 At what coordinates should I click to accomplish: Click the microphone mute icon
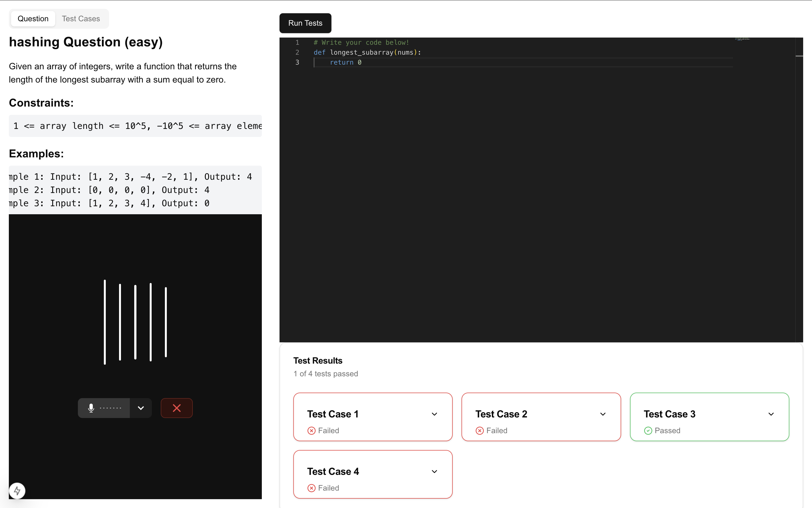pos(91,408)
